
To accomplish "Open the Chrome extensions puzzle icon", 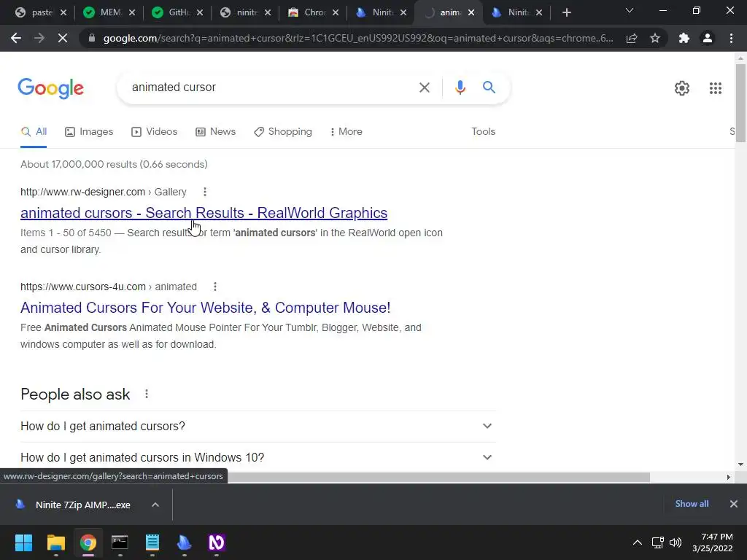I will [684, 38].
